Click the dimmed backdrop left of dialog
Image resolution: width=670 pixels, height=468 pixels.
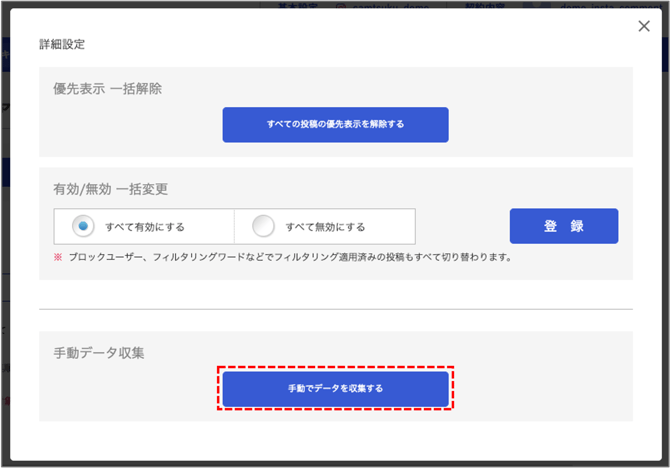pos(5,250)
